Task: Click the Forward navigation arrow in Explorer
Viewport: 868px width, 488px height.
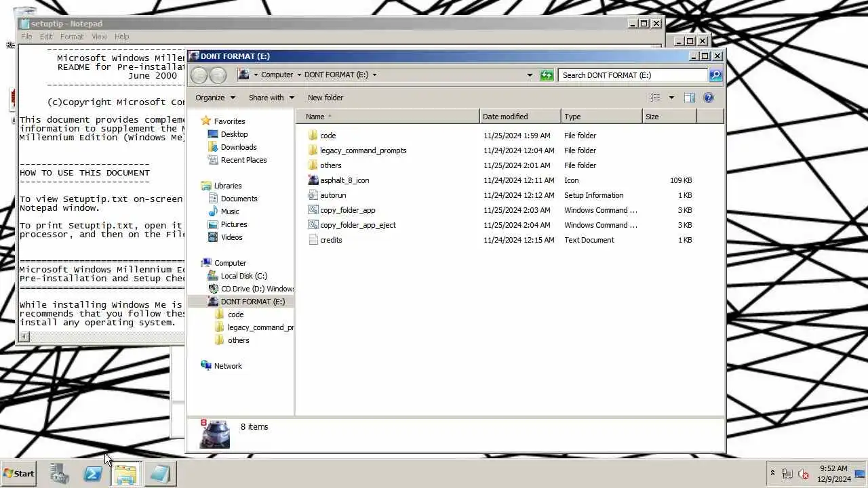Action: pyautogui.click(x=218, y=75)
